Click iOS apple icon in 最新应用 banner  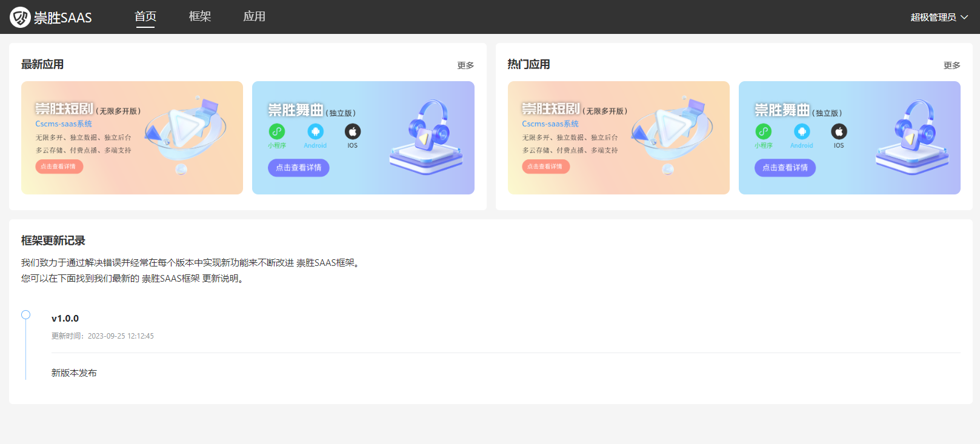353,131
